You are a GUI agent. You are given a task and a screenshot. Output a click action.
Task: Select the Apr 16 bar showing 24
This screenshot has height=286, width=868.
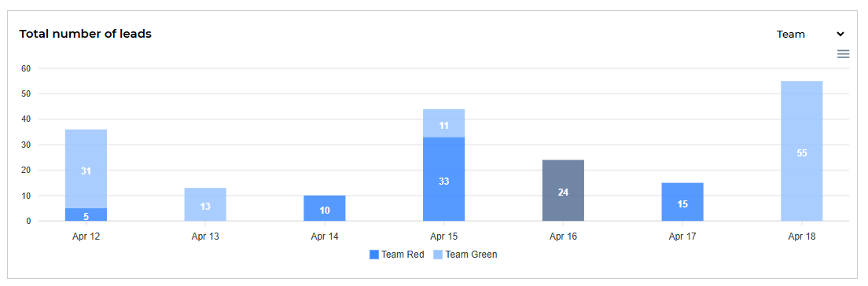click(x=563, y=190)
